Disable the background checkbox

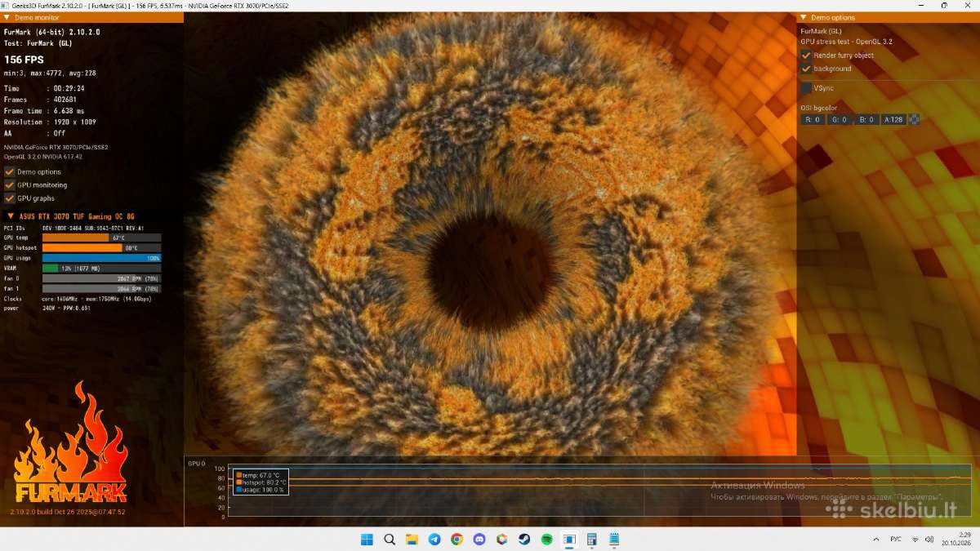(806, 69)
